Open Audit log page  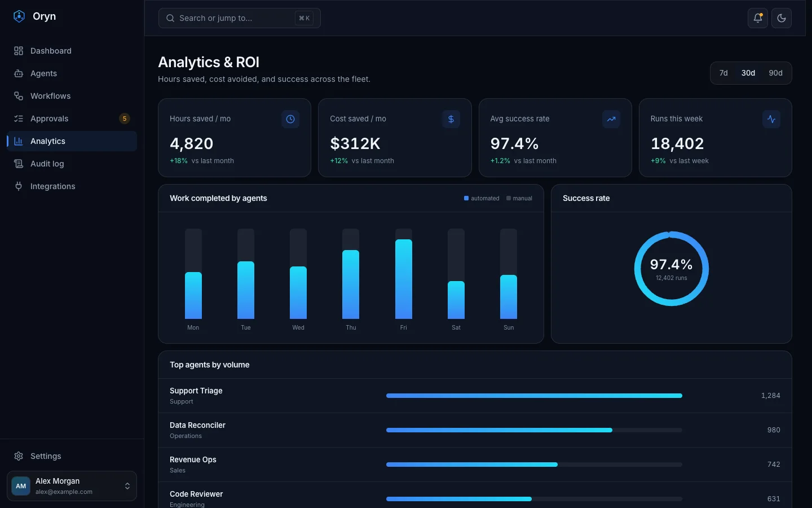click(x=72, y=164)
